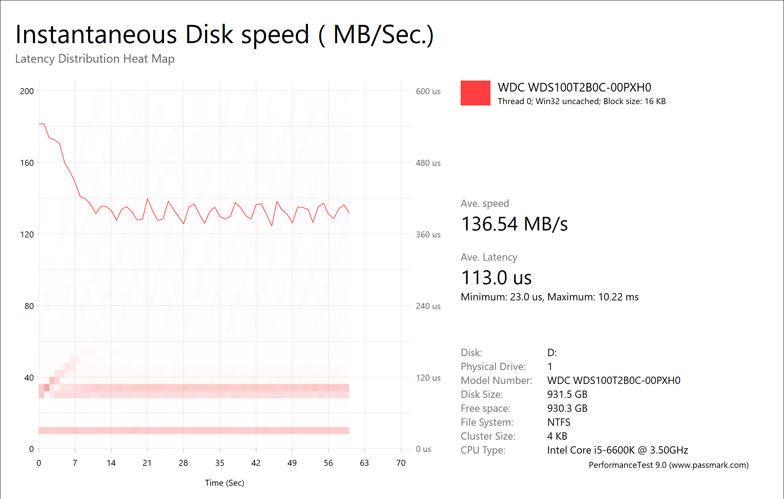784x499 pixels.
Task: Select the 113.0 us average latency value
Action: [x=496, y=277]
